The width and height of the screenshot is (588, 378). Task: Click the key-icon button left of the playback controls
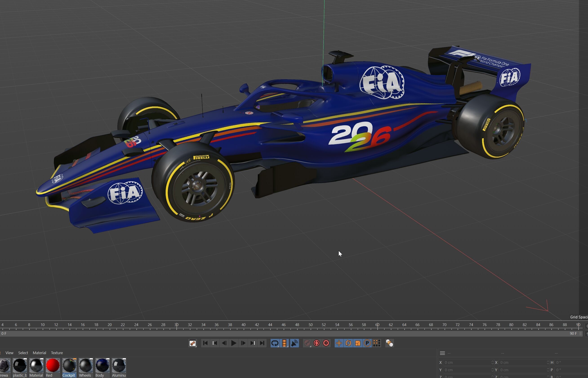[x=193, y=343]
